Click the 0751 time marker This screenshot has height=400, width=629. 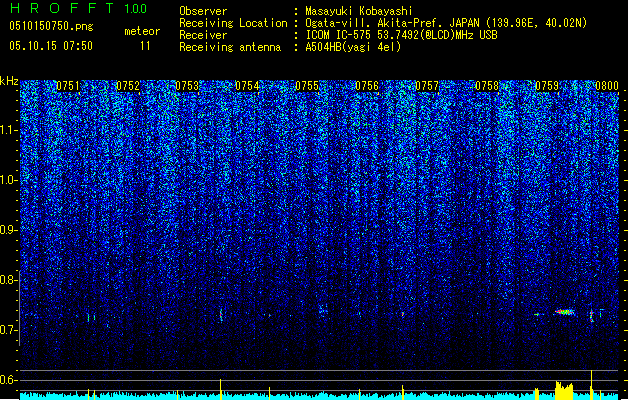click(x=68, y=86)
